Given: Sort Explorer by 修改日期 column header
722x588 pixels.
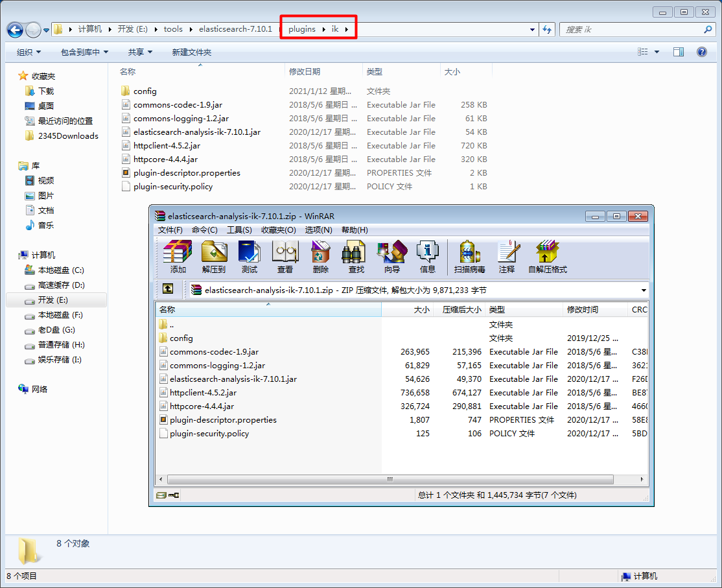Looking at the screenshot, I should [x=323, y=71].
